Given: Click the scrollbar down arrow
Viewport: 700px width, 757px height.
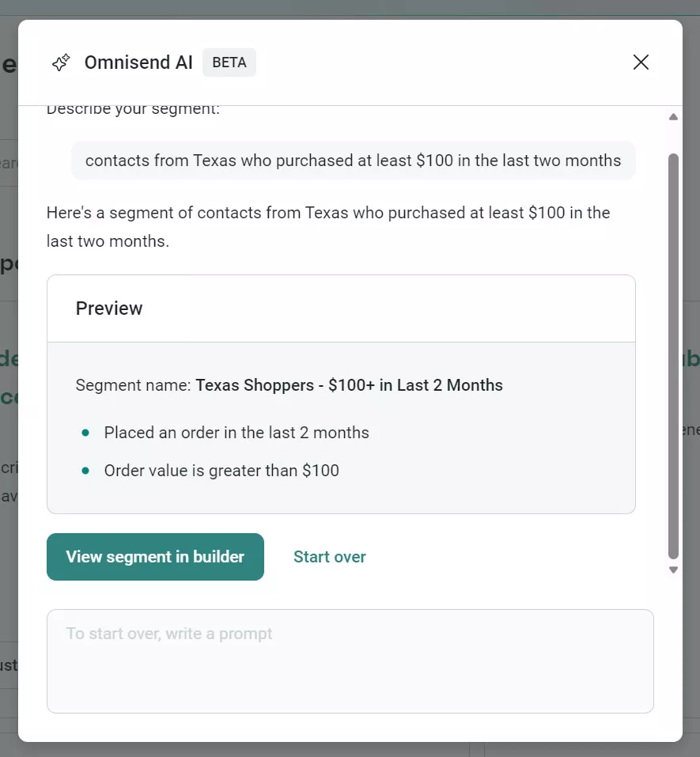Looking at the screenshot, I should [x=673, y=569].
